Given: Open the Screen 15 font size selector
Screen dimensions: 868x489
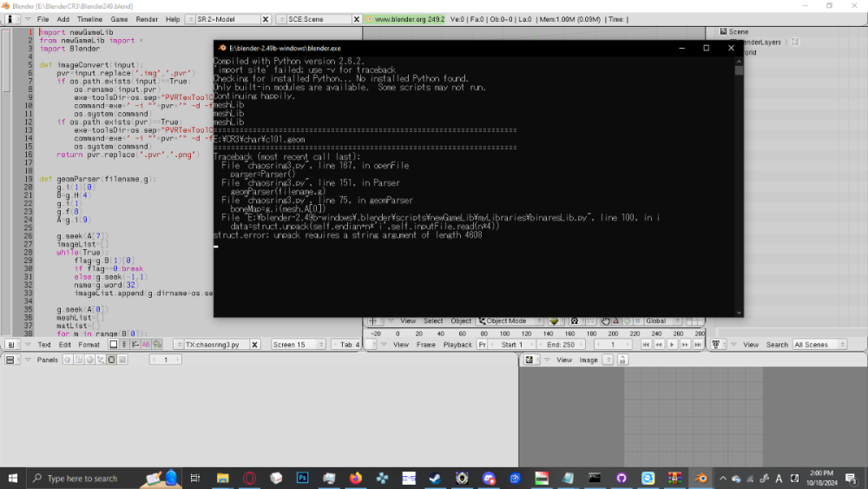Looking at the screenshot, I should click(x=298, y=345).
